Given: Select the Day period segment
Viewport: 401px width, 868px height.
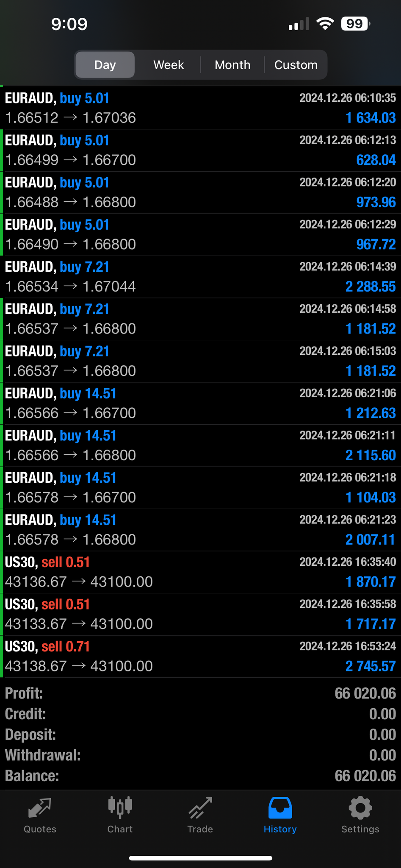Looking at the screenshot, I should tap(105, 65).
